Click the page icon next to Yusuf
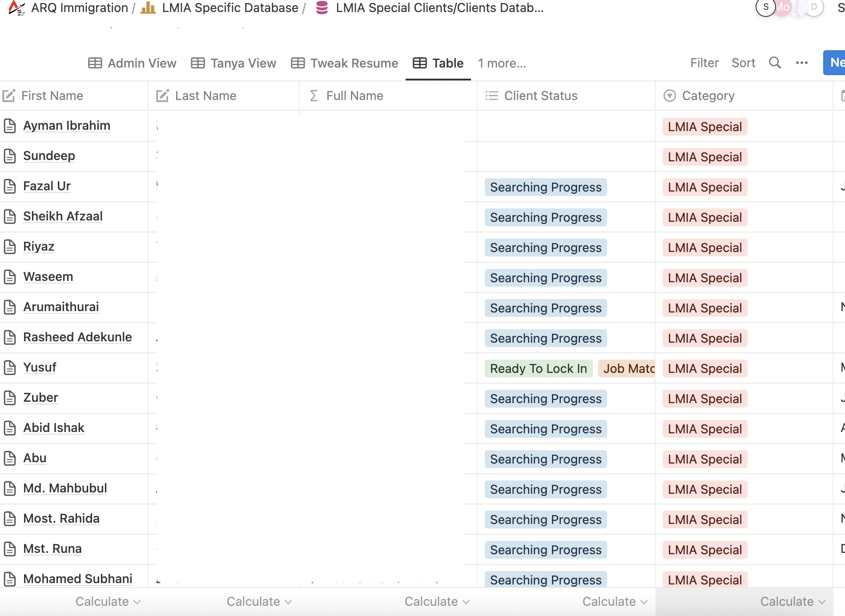Screen dimensions: 845x616 tap(10, 368)
